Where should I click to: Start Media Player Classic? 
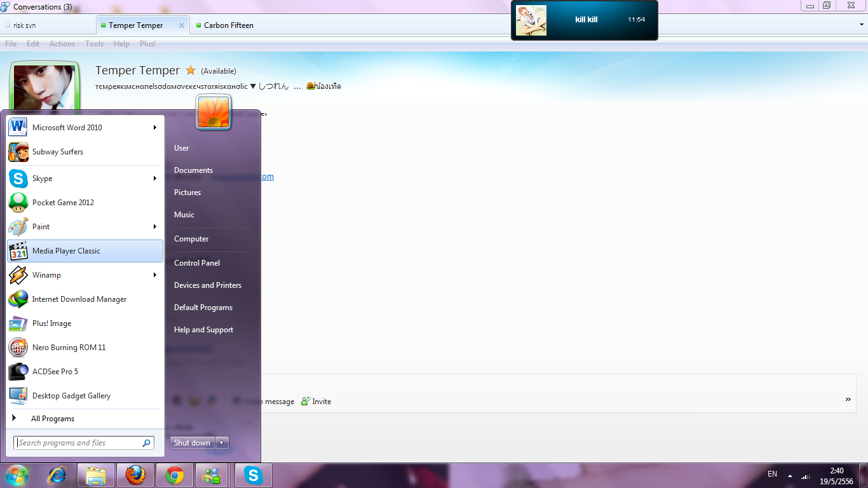coord(85,251)
